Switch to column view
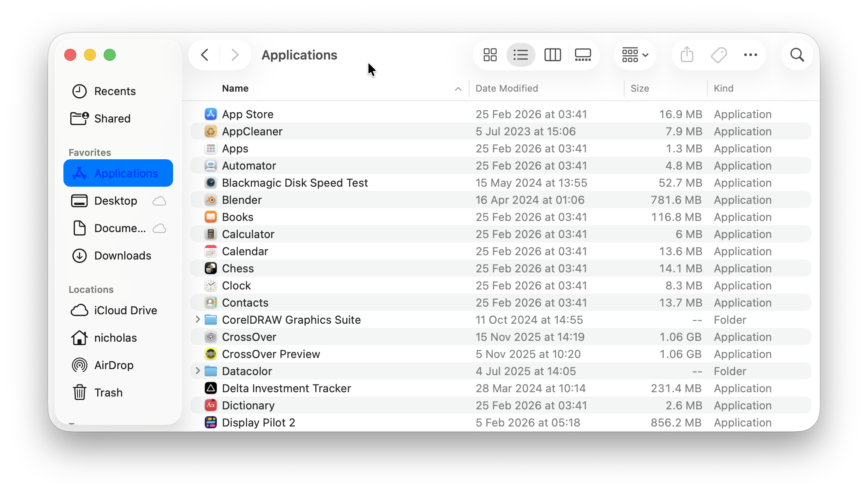The image size is (868, 495). pos(552,55)
